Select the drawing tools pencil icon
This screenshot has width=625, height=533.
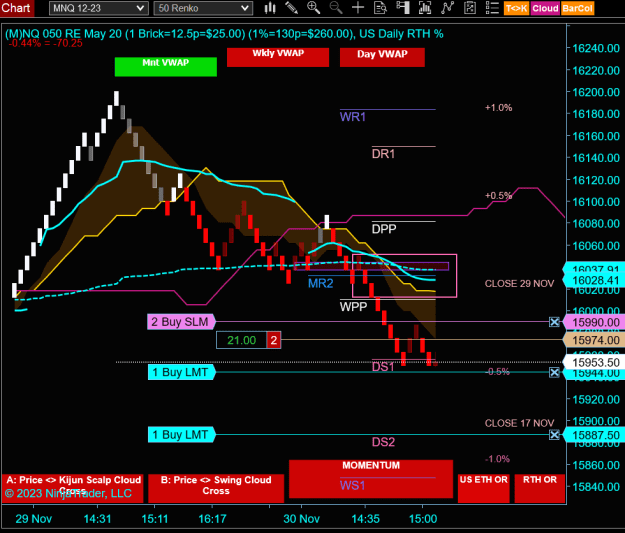point(291,8)
